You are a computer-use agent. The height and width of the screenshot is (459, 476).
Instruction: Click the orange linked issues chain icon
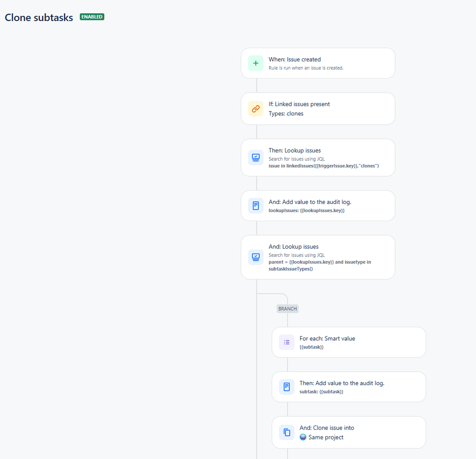(x=255, y=109)
